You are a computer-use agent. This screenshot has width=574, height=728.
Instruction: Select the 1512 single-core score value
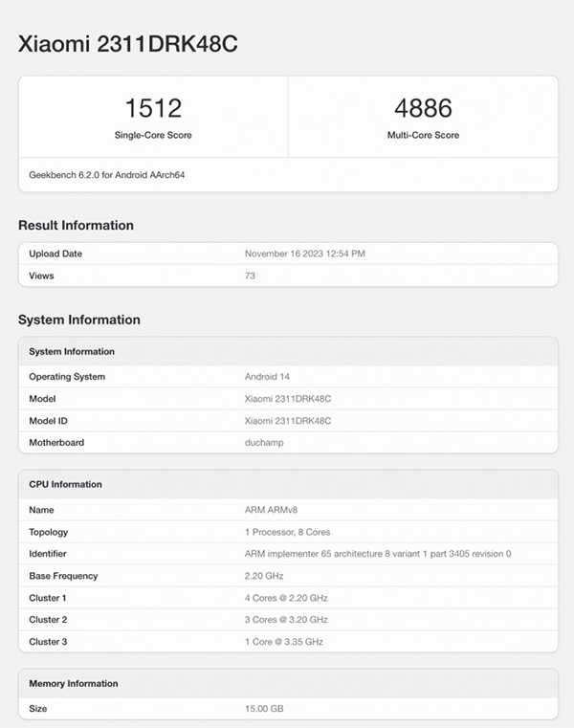(153, 108)
